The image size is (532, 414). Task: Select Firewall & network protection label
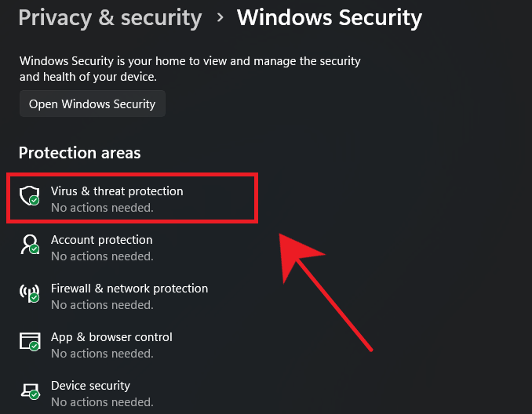[129, 289]
